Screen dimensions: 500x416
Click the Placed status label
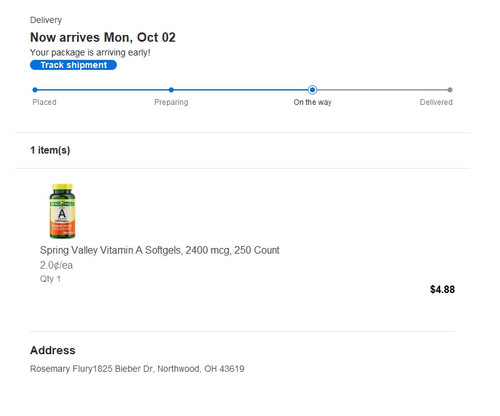click(x=44, y=102)
